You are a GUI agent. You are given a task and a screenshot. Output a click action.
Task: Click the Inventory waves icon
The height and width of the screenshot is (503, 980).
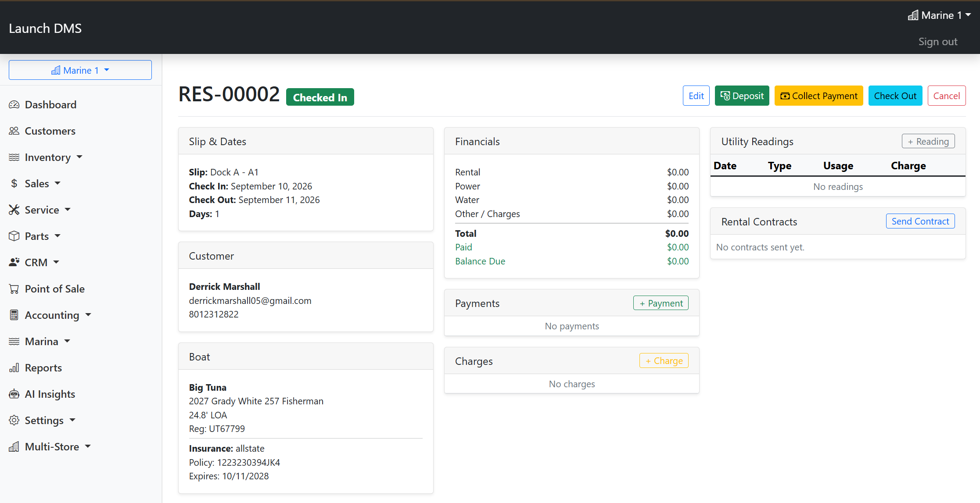14,157
